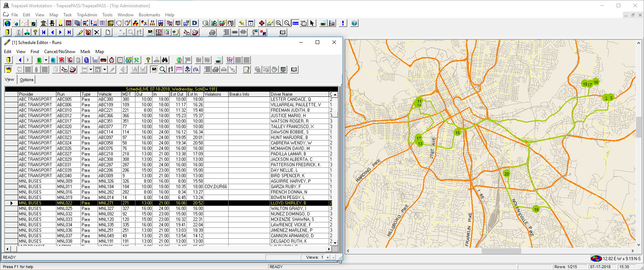Image resolution: width=644 pixels, height=270 pixels.
Task: Open the Bookmarks menu
Action: point(149,15)
